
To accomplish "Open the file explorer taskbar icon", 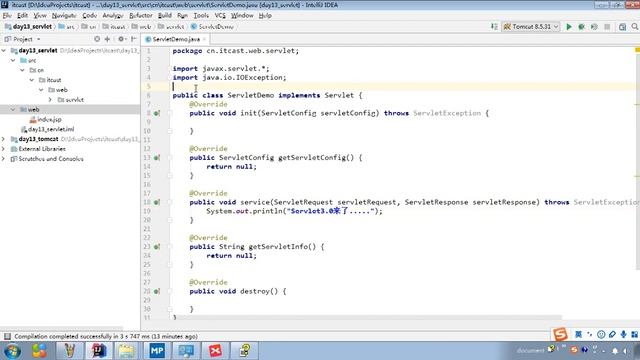I will (x=127, y=351).
